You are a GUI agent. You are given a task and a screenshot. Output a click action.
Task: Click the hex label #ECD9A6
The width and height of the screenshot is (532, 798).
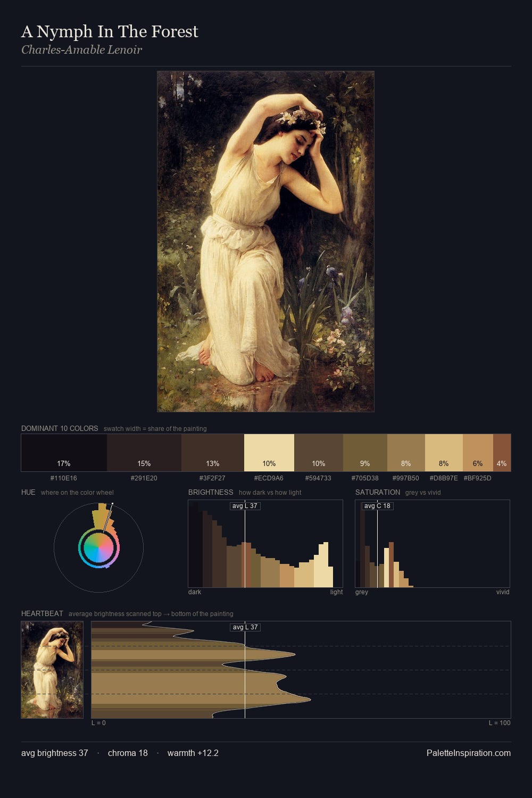pos(269,478)
